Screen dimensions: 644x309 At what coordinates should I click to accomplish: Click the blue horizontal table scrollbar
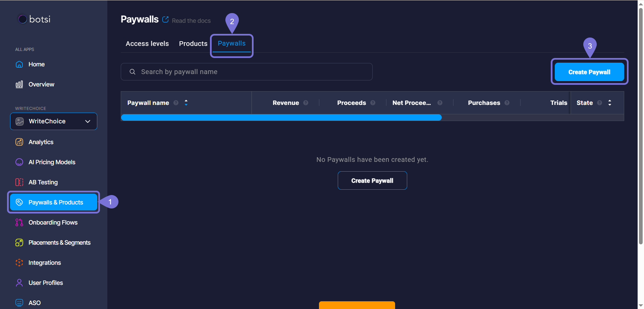[281, 117]
